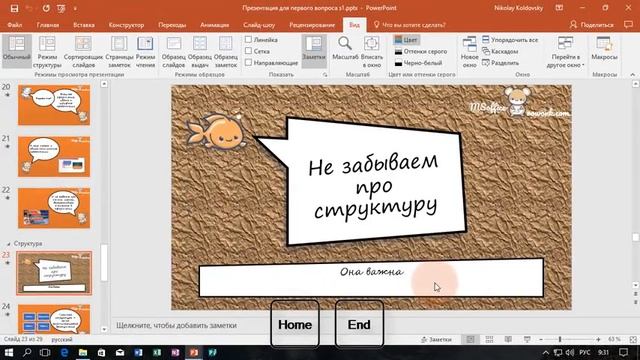Select slide 20 thumbnail

(54, 105)
